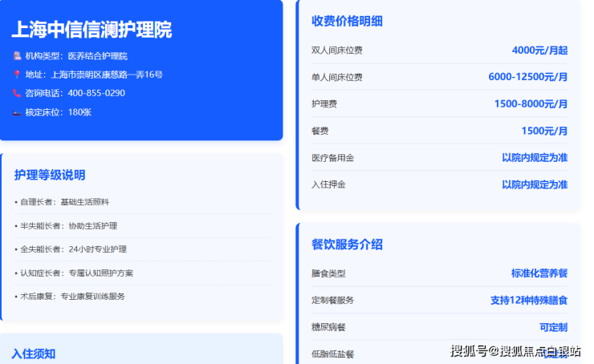Click the heading 餐饮服务介绍
Screen dimensions: 594x364
[347, 245]
